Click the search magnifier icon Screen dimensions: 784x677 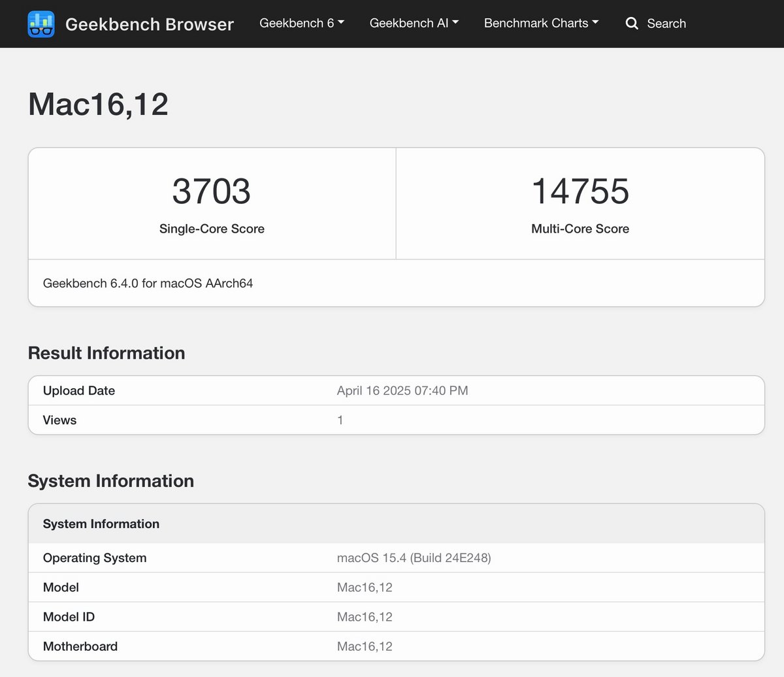(x=632, y=24)
